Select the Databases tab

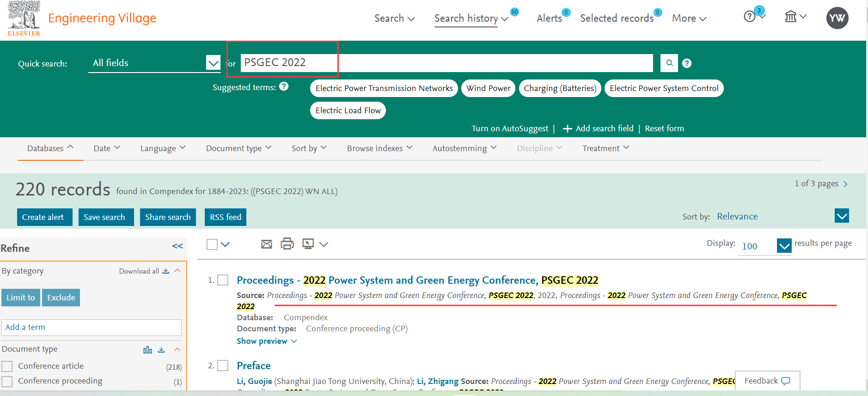click(50, 148)
